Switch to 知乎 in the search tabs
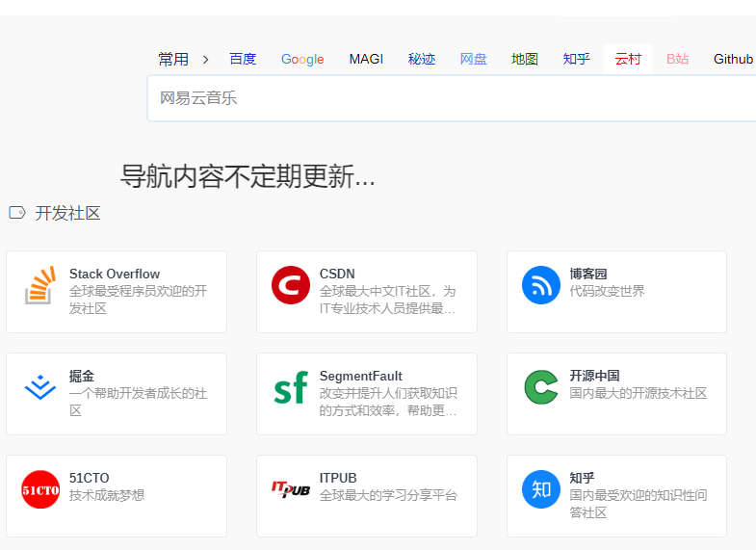Viewport: 756px width, 550px height. [576, 59]
